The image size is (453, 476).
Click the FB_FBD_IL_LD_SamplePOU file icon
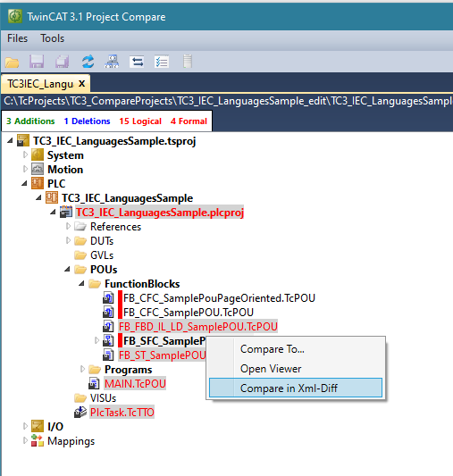pyautogui.click(x=108, y=326)
